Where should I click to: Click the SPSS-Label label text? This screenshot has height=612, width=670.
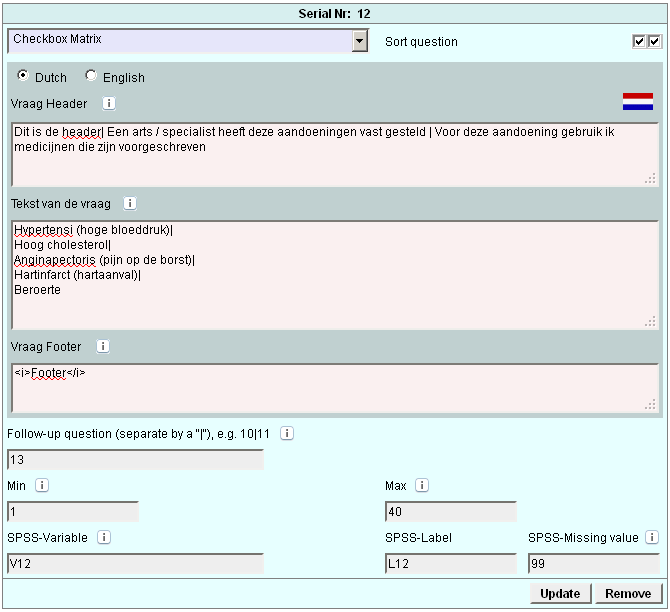418,538
